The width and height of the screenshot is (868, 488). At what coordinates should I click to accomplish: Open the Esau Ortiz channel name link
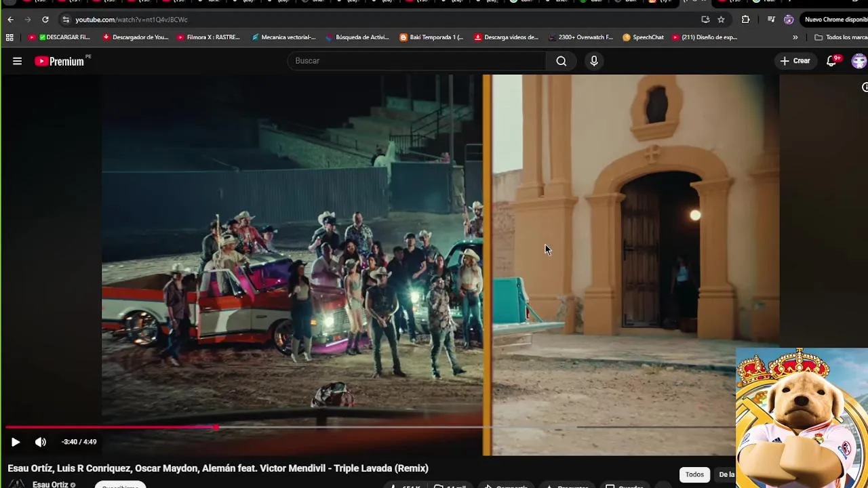[50, 485]
